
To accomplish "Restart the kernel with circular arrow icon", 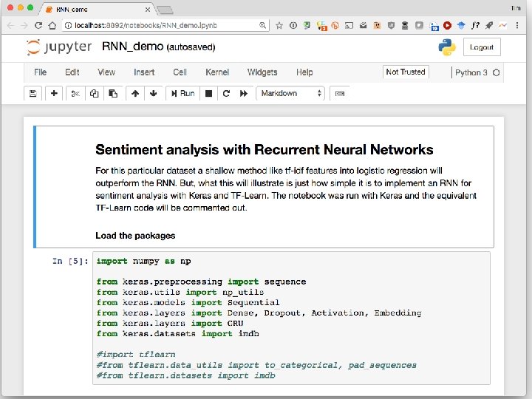I will (x=226, y=93).
